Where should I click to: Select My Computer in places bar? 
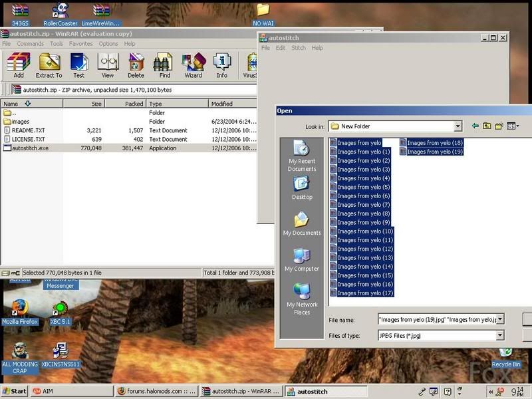click(302, 259)
